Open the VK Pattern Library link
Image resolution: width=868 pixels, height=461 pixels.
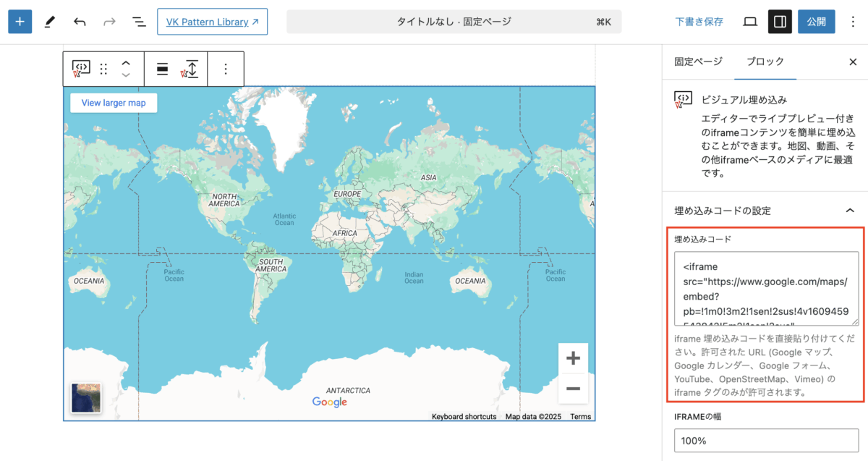(212, 22)
